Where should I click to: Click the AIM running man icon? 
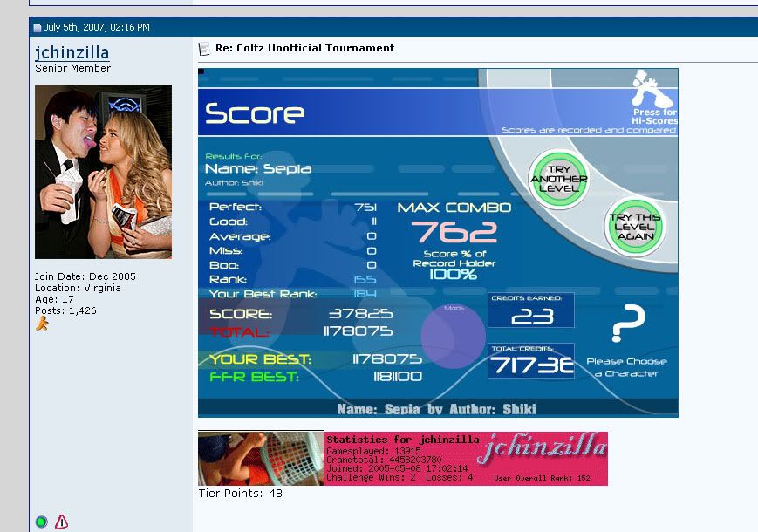pyautogui.click(x=42, y=324)
